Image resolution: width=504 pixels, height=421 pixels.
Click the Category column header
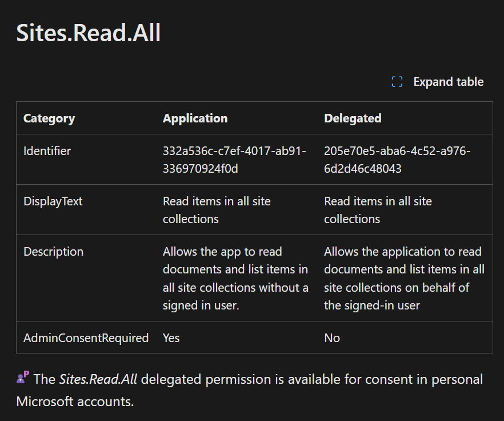pos(49,118)
